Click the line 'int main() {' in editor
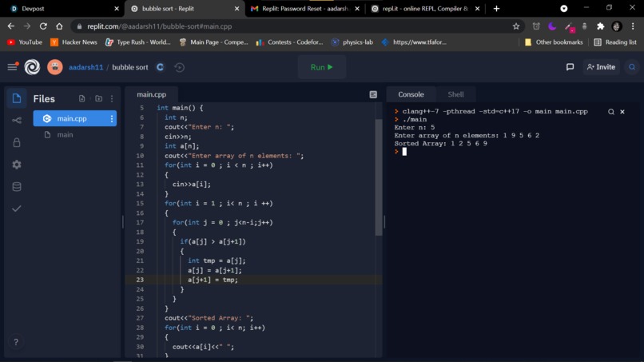Screen dimensions: 644x362 click(180, 108)
